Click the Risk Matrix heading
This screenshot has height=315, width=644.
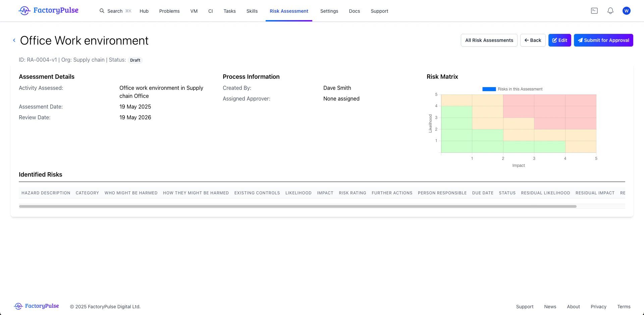pyautogui.click(x=442, y=77)
